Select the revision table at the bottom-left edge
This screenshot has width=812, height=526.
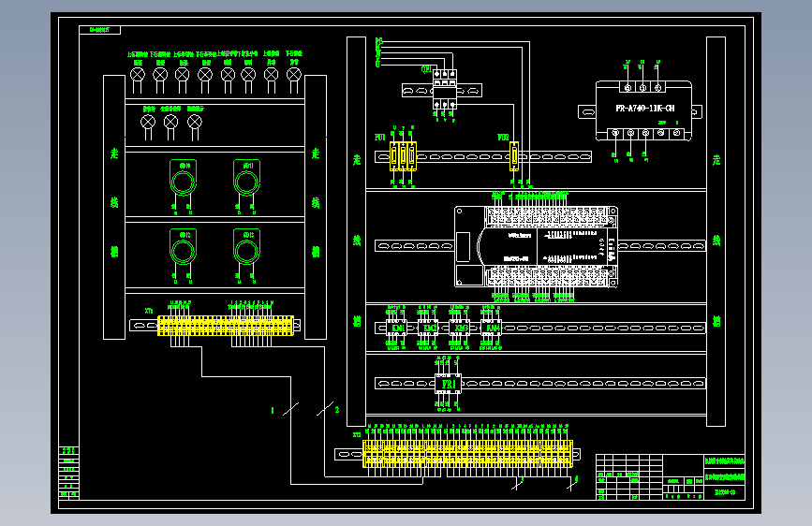point(68,473)
